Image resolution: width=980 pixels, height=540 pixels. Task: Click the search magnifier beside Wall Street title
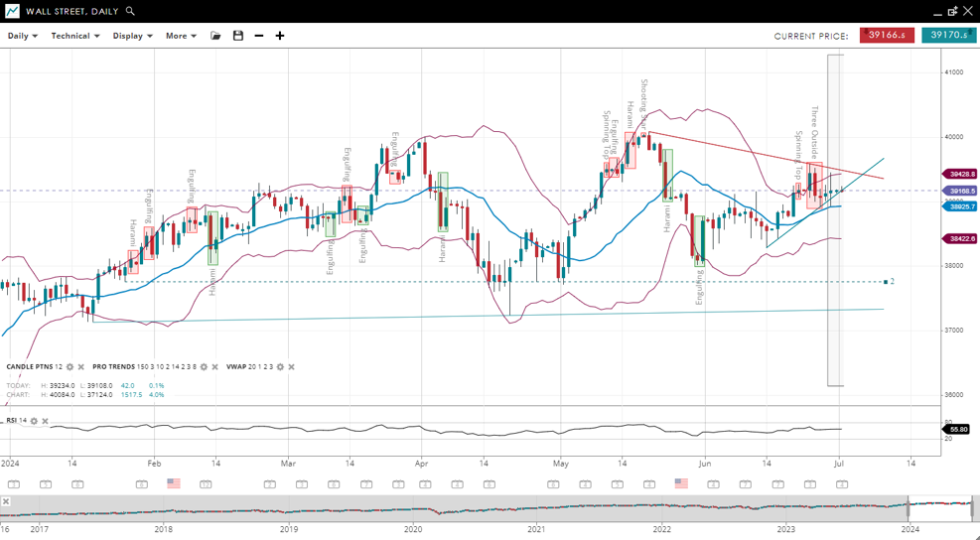click(131, 11)
